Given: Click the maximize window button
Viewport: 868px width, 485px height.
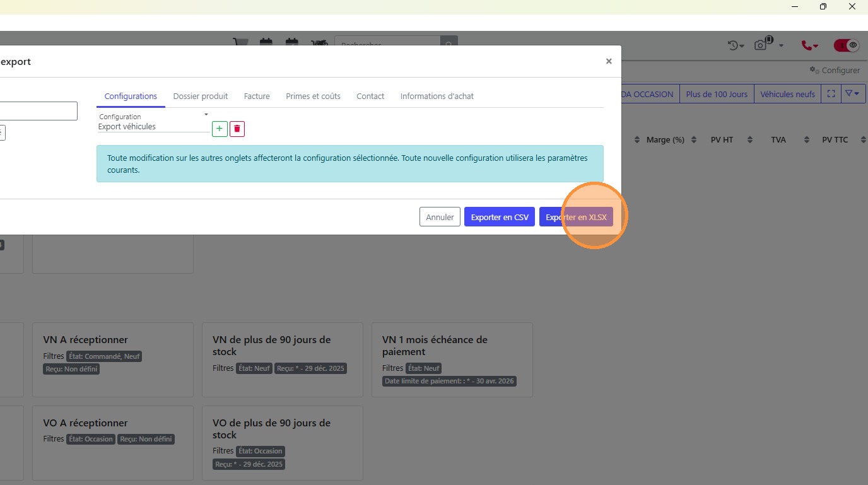Looking at the screenshot, I should [x=823, y=6].
